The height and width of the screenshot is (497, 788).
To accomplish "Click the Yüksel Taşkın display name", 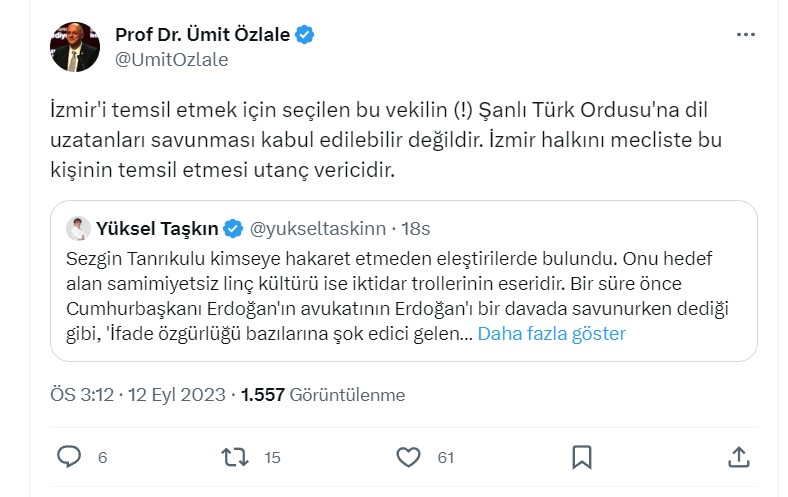I will tap(158, 229).
